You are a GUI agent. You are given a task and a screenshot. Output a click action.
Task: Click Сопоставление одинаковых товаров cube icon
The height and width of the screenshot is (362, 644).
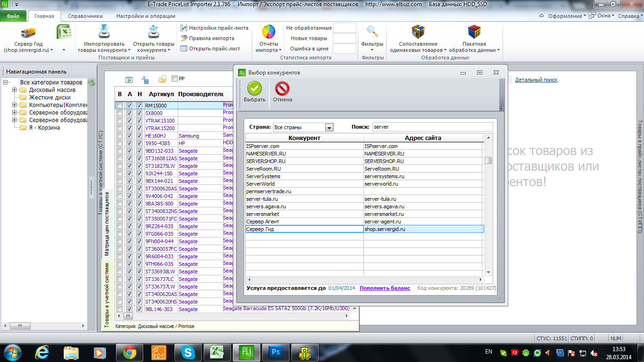[418, 32]
